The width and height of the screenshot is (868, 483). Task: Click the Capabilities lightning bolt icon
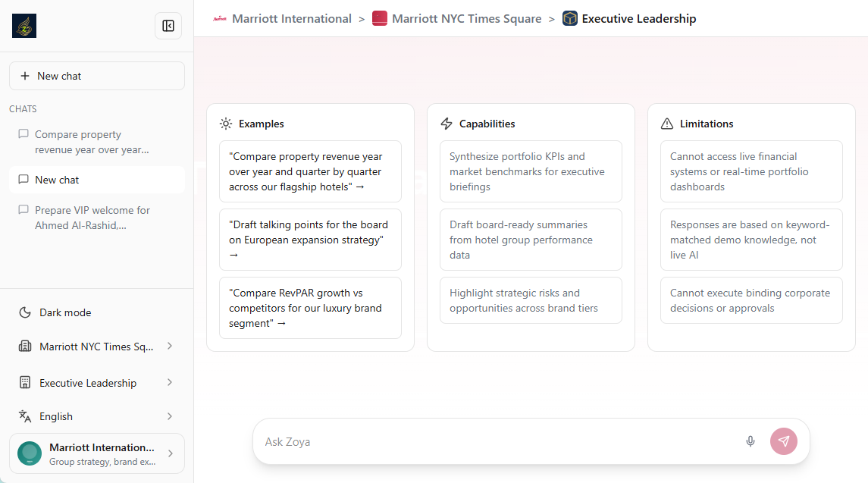coord(447,124)
